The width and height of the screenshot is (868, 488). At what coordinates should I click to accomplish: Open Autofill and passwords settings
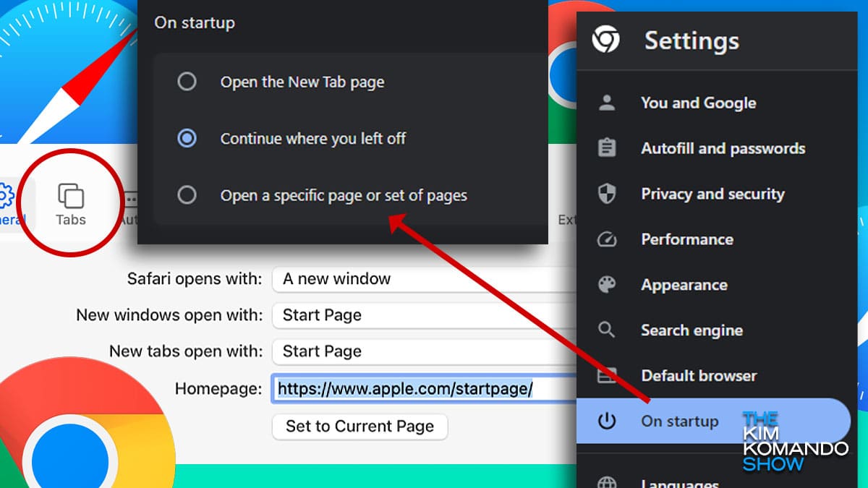point(723,148)
